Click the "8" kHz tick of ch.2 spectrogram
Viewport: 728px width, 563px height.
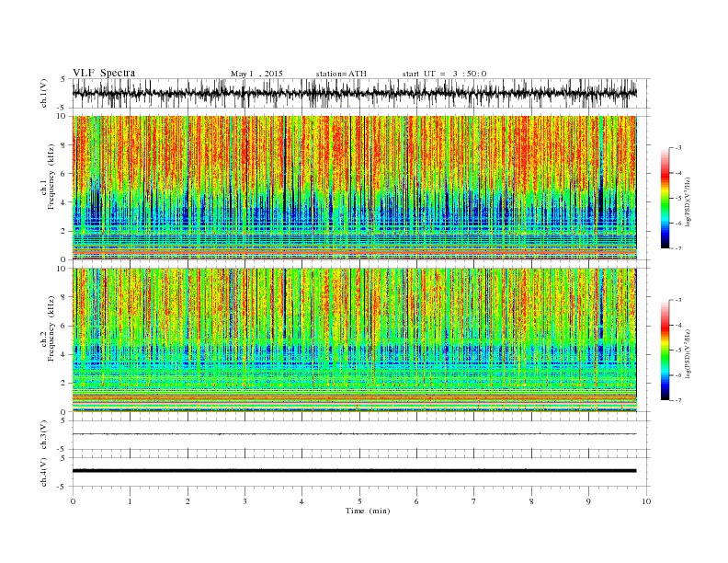pos(63,297)
